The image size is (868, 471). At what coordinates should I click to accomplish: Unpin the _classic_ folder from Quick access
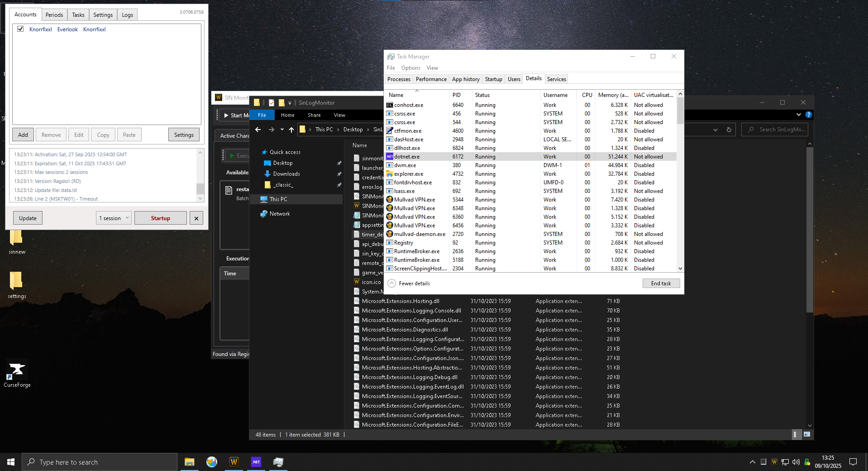[x=339, y=185]
